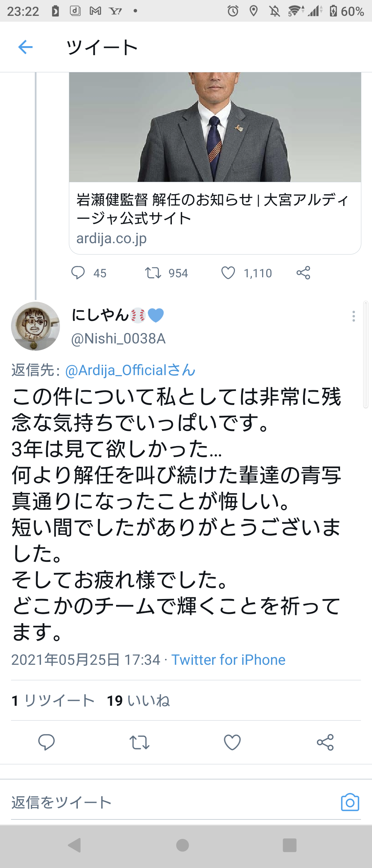
Task: Like にしやん's tweet with heart icon
Action: [x=232, y=742]
